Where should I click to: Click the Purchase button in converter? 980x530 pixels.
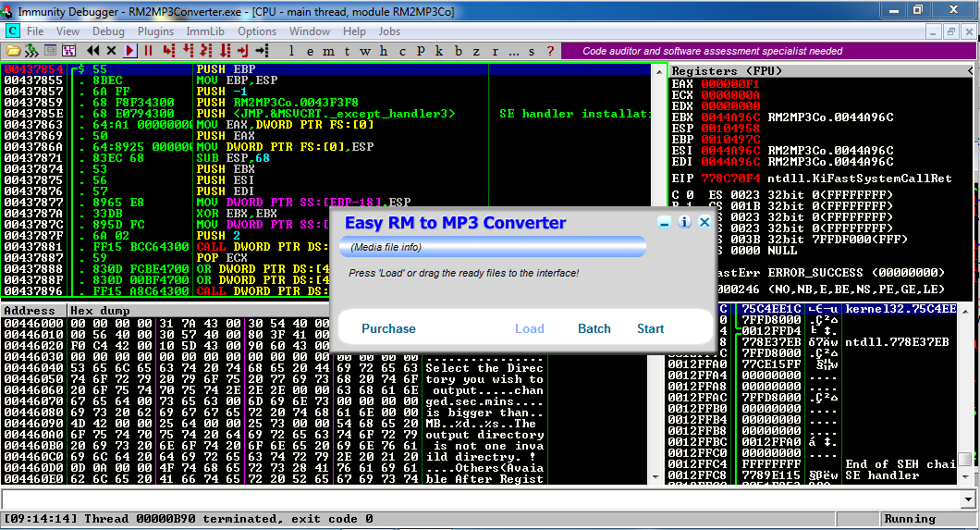[x=388, y=328]
